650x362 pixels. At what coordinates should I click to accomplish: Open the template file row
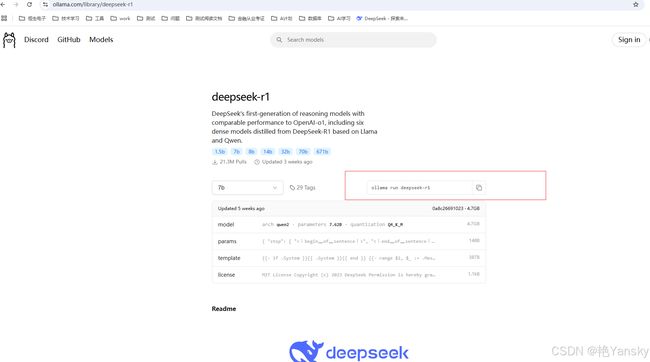click(x=349, y=258)
